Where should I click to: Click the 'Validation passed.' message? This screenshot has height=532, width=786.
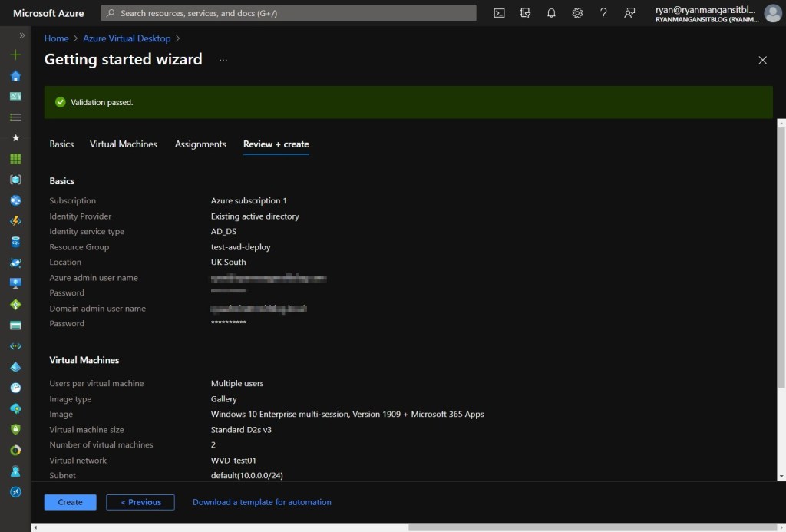(102, 102)
